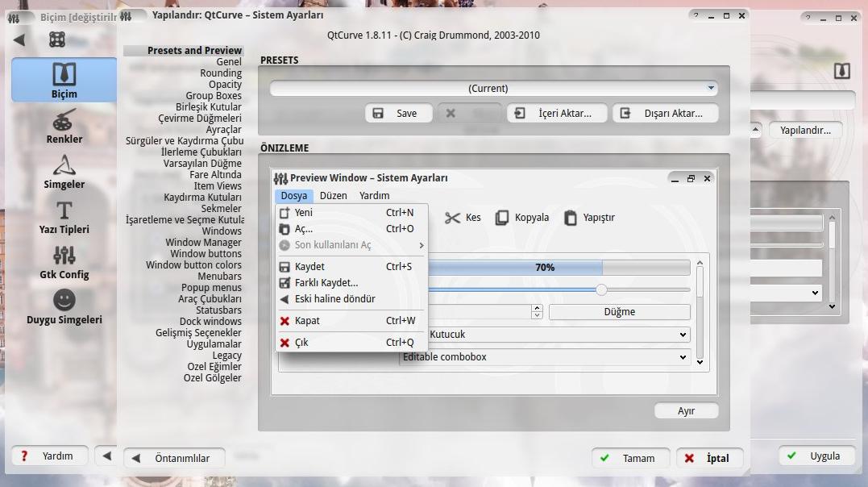Open the Kutucuk combo box

pyautogui.click(x=559, y=335)
